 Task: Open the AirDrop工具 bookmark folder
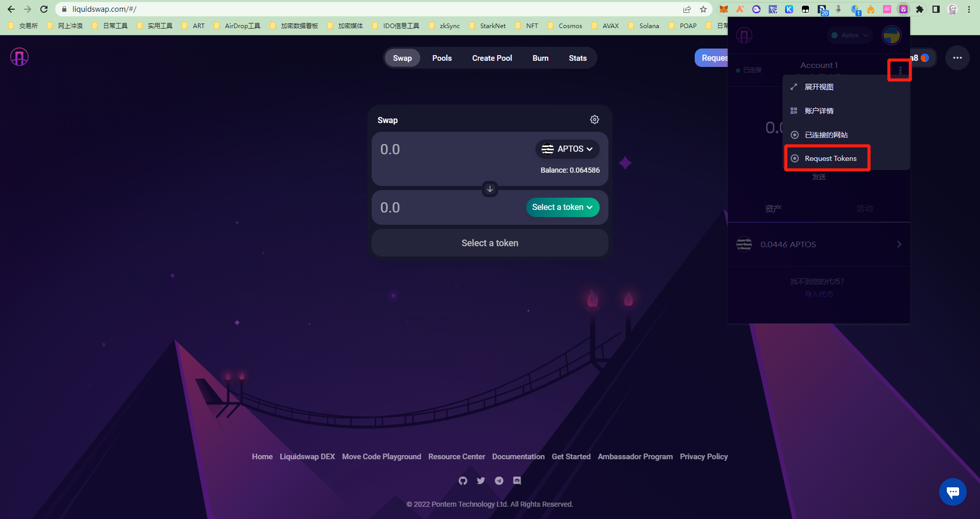(237, 26)
